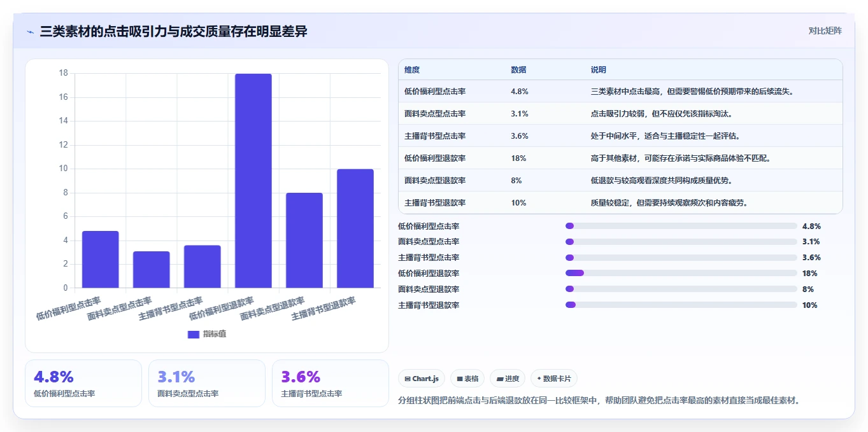
Task: Click the 主播背书型退款率 progress bar
Action: tap(681, 305)
